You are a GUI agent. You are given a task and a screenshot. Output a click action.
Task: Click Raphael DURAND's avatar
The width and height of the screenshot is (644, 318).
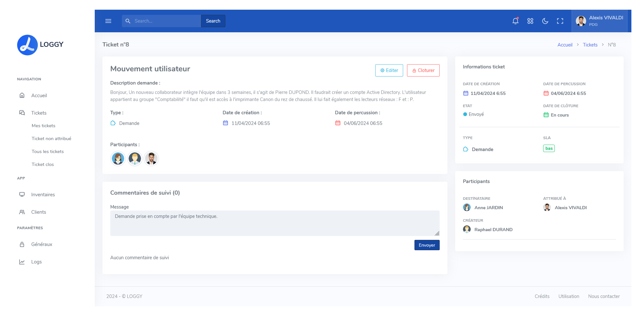click(x=467, y=229)
